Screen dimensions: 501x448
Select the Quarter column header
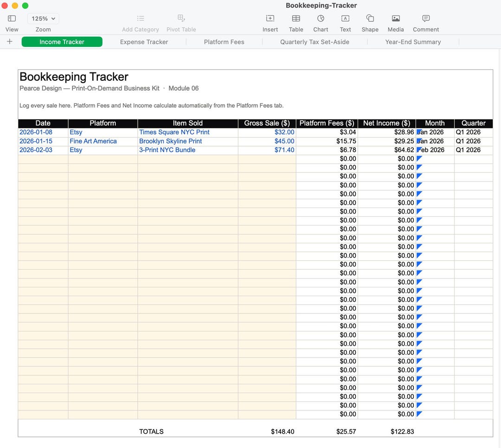click(x=474, y=123)
